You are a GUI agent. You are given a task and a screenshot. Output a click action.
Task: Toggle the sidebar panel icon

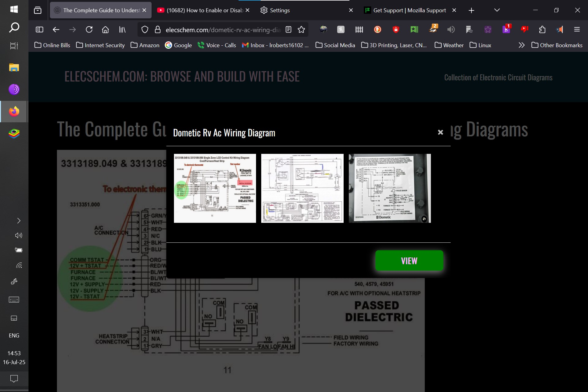[x=40, y=29]
